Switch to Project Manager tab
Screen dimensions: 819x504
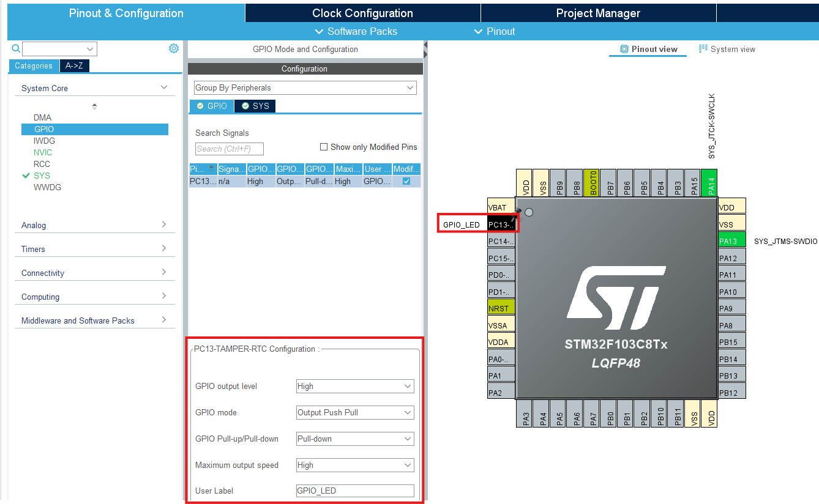pyautogui.click(x=598, y=13)
